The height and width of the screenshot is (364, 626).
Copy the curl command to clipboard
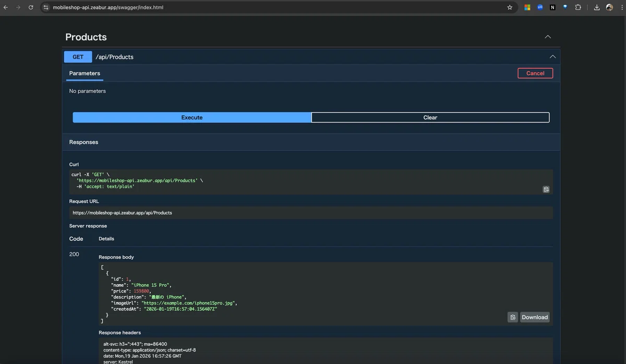[x=546, y=189]
